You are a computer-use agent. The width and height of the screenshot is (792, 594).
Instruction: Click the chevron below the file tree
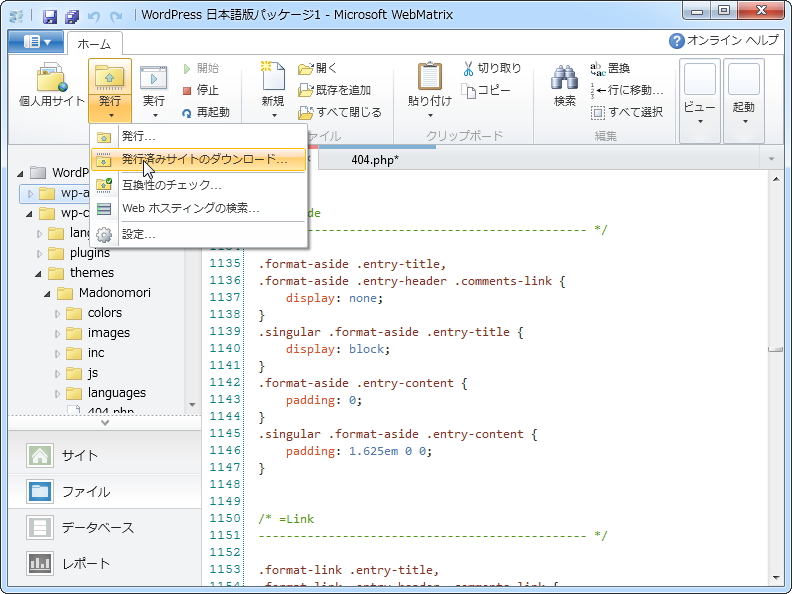click(105, 423)
